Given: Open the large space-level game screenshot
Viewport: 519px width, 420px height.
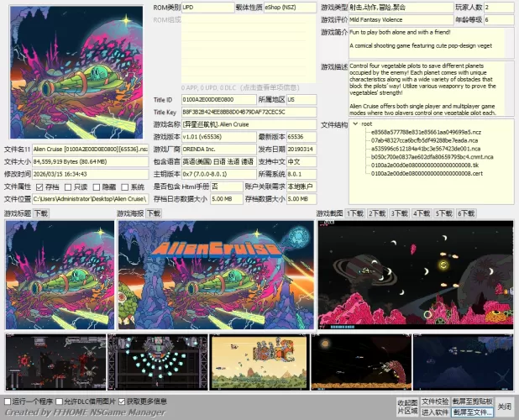Looking at the screenshot, I should (x=417, y=274).
